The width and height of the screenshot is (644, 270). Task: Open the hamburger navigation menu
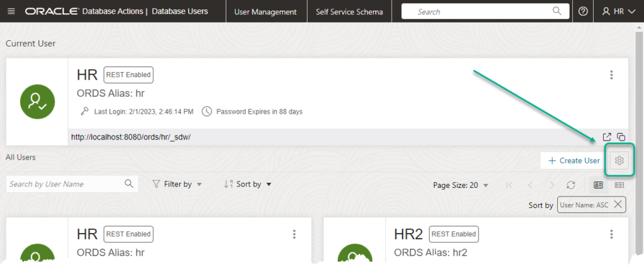point(11,11)
